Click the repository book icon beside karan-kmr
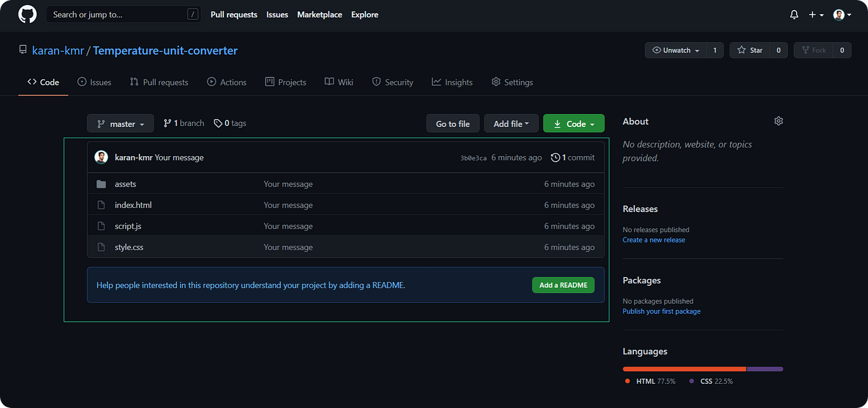 click(23, 50)
